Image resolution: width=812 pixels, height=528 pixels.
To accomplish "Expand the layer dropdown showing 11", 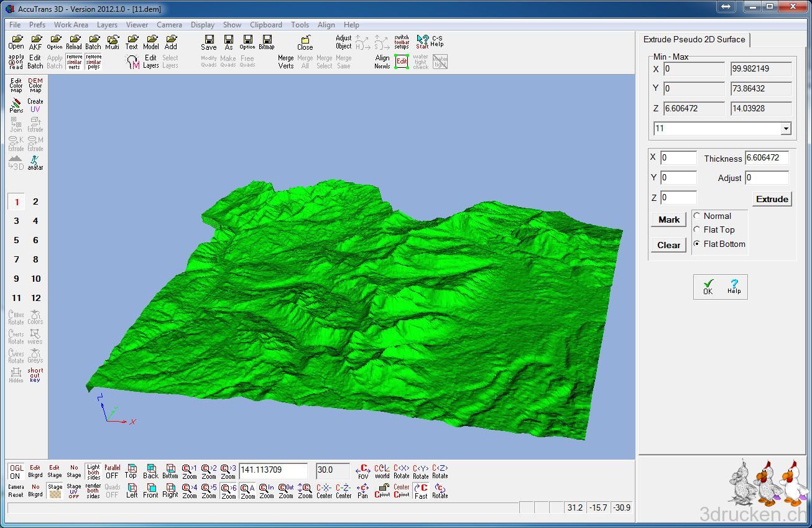I will (x=786, y=129).
